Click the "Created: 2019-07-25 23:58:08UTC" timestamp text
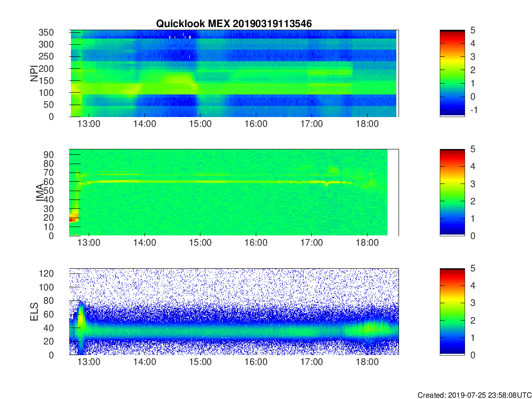Screen dimensions: 532x399 (474, 395)
